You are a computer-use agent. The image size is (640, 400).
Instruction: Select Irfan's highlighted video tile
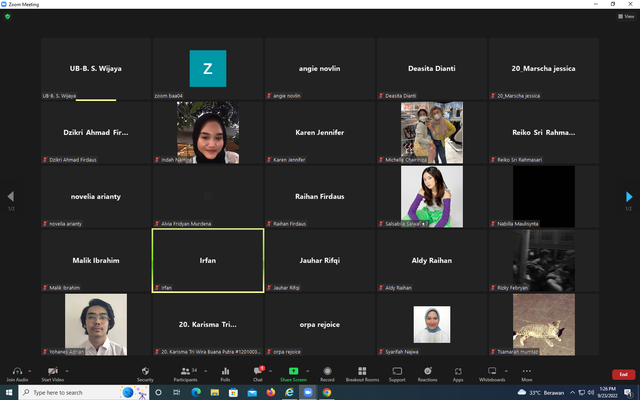click(x=208, y=260)
